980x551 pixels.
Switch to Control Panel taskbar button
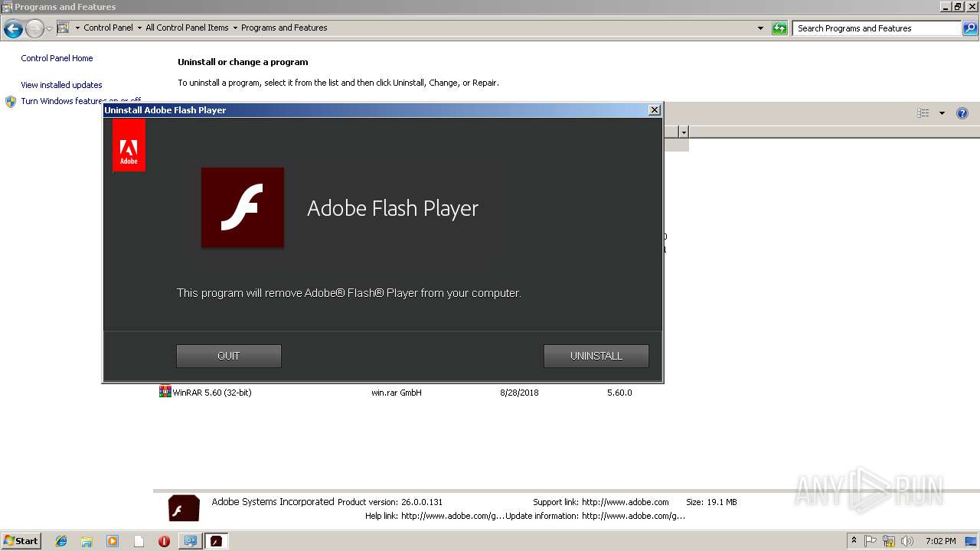(190, 541)
